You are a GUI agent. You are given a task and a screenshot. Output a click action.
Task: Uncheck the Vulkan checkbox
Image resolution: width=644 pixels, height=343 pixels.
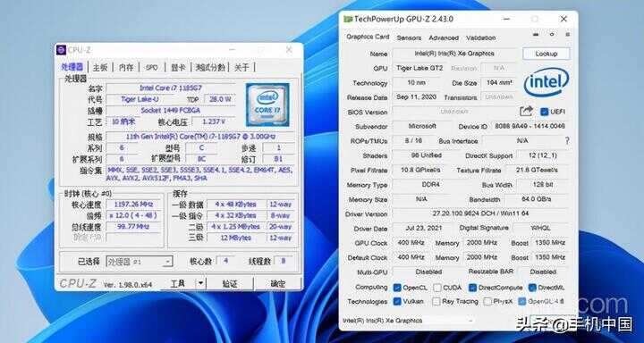point(397,301)
